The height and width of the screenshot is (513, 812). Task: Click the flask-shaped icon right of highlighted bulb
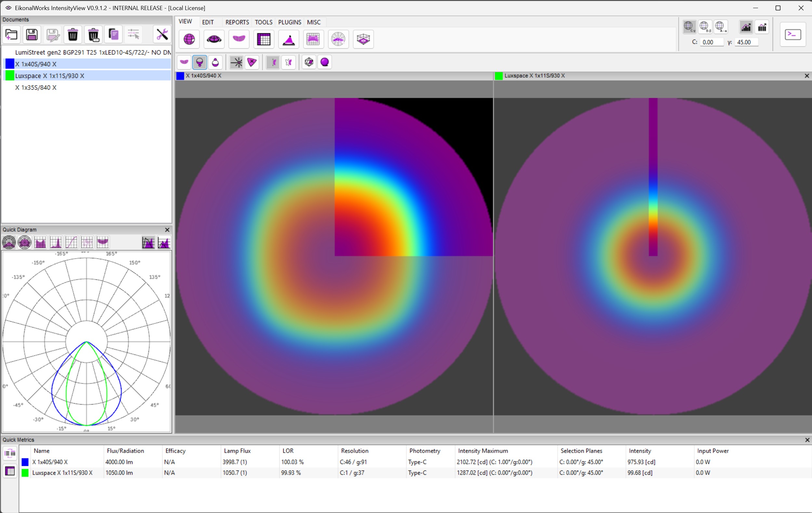[x=216, y=62]
